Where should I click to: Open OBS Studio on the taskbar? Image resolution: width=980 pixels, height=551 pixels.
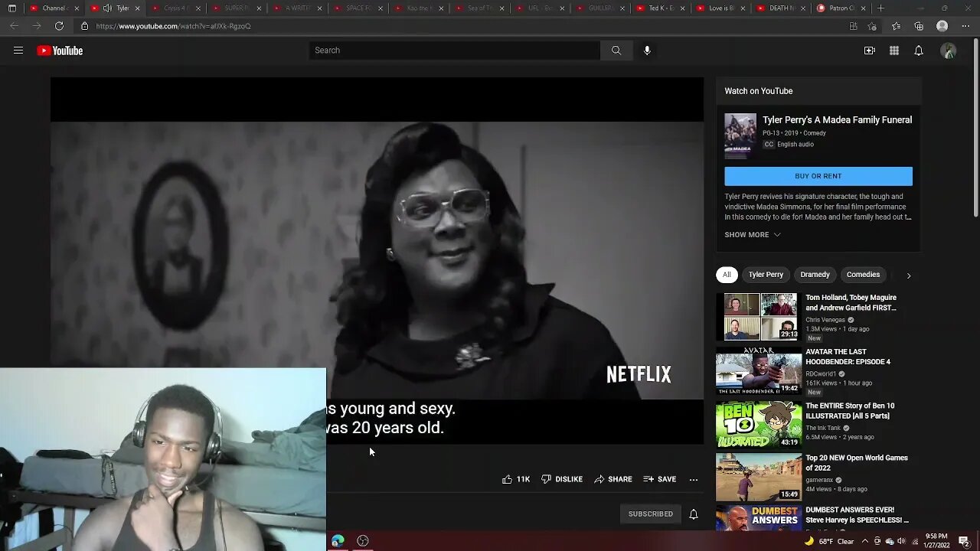point(363,541)
